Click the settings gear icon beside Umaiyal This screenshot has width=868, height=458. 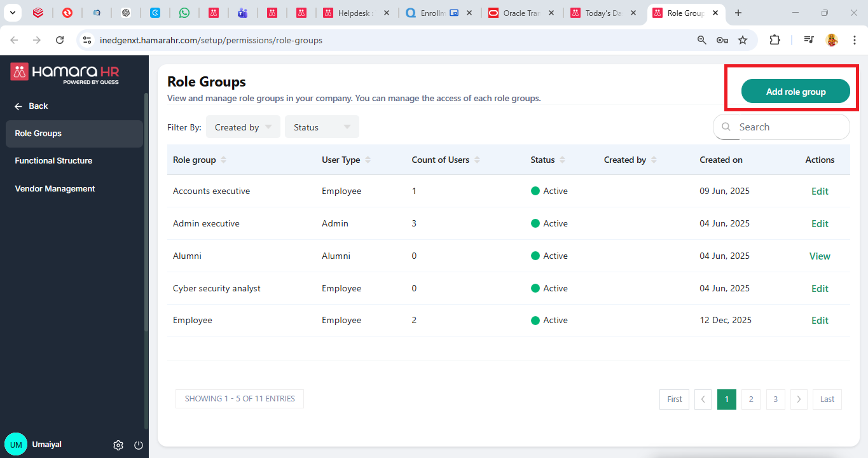pyautogui.click(x=118, y=445)
